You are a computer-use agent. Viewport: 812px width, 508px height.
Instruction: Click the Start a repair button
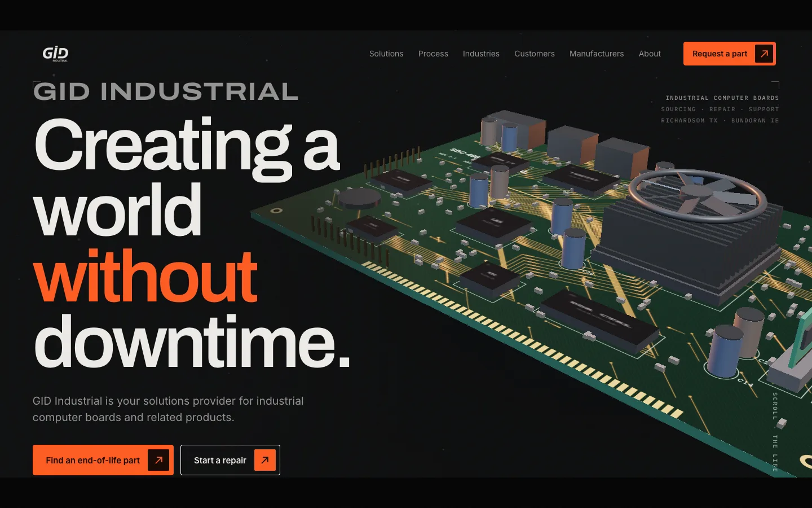(x=230, y=460)
